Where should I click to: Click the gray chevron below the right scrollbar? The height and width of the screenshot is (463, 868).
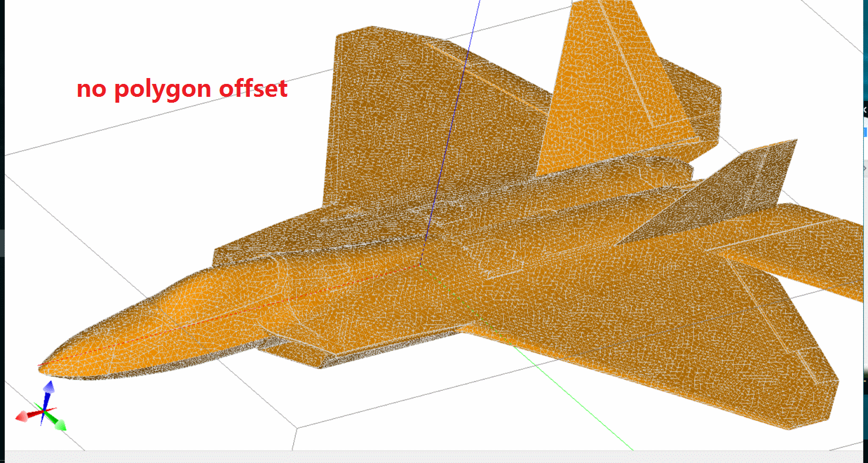pyautogui.click(x=864, y=168)
